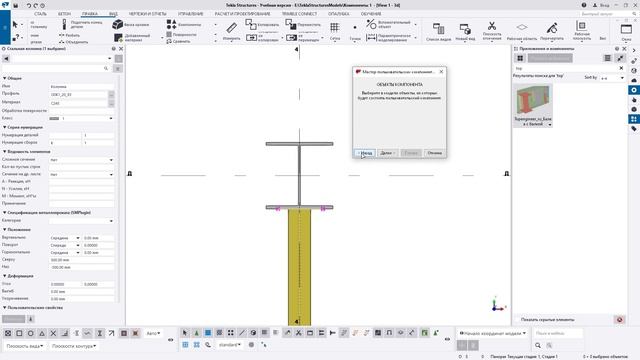Screen dimensions: 640x360
Task: Click the Параметрическое моделирование tool
Action: click(390, 38)
